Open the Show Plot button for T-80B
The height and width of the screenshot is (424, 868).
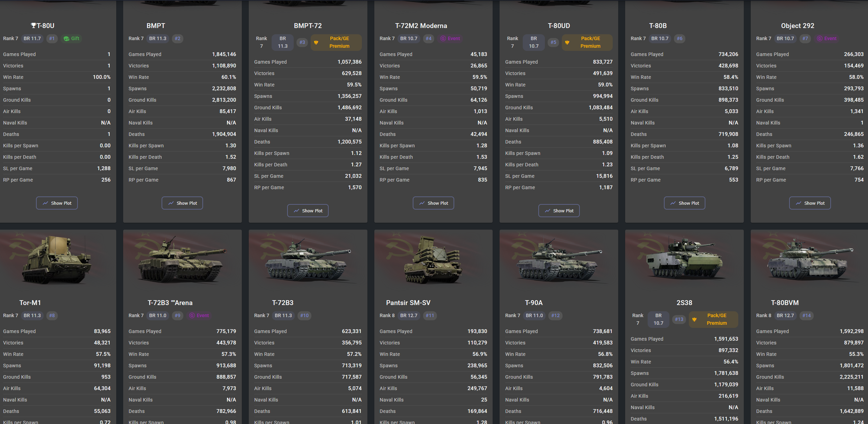[684, 203]
